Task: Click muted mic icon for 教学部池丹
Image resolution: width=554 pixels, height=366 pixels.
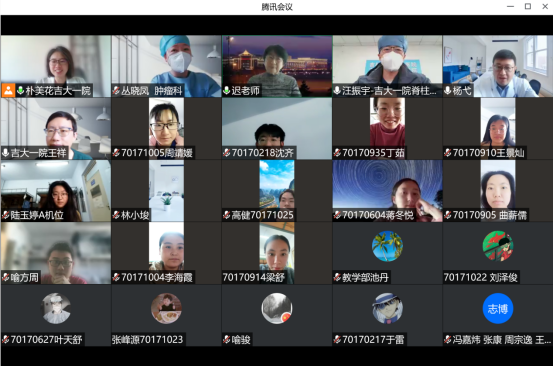Action: coord(337,277)
